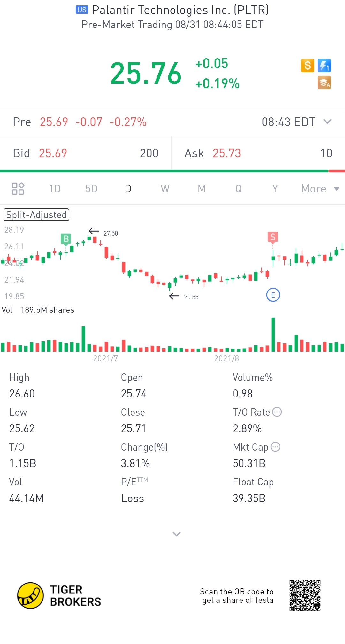Tap the Scan the QR code text
345x644 pixels.
tap(237, 596)
